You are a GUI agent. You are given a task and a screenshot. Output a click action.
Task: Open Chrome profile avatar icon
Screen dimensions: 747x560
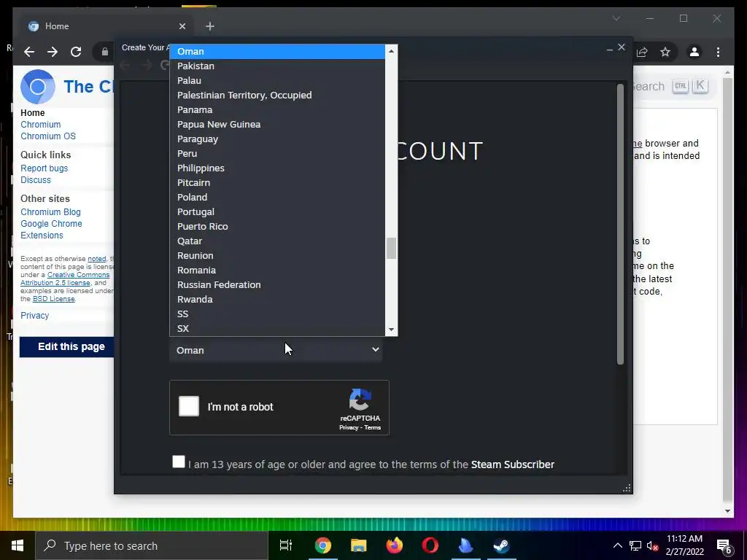tap(694, 52)
